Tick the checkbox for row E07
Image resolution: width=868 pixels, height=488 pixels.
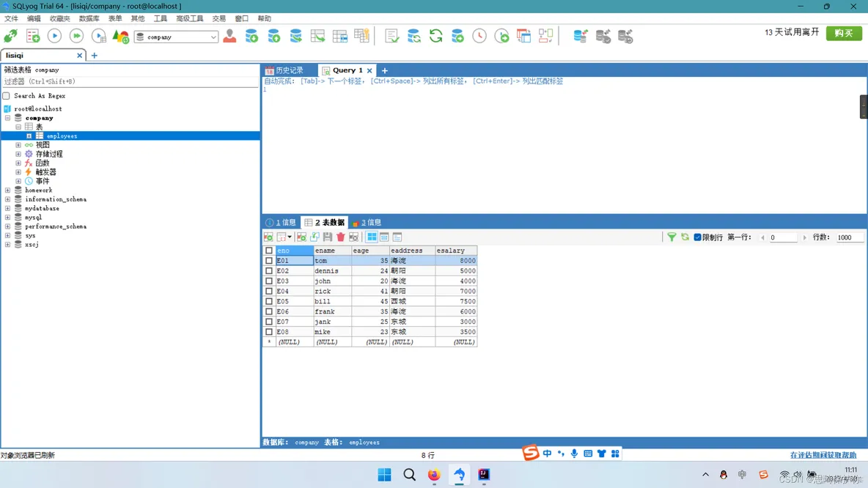(269, 322)
